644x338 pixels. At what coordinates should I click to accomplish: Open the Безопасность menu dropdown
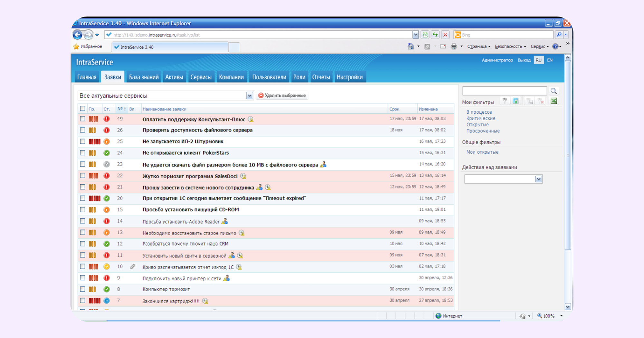tap(510, 47)
